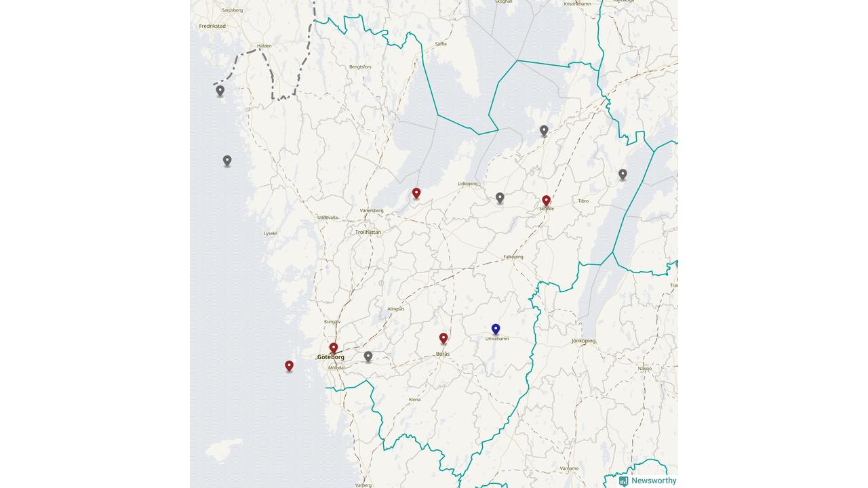This screenshot has width=868, height=488.
Task: Click the Bengtsfors label
Action: (360, 67)
